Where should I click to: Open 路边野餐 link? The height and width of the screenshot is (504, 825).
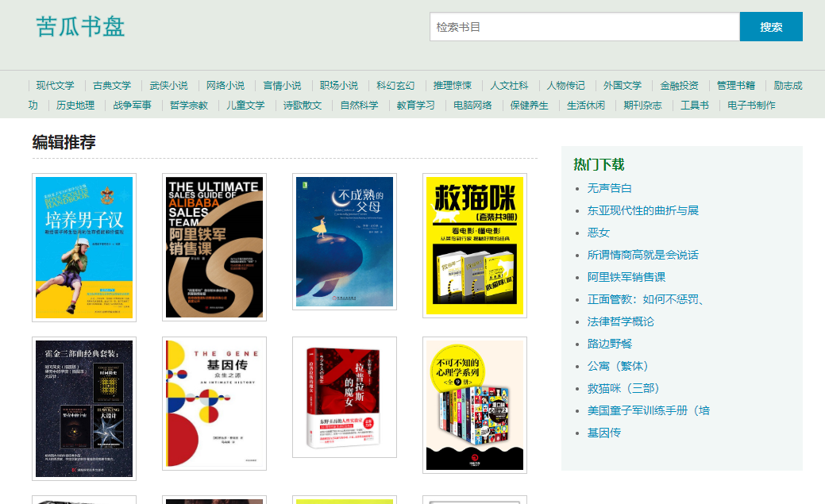pos(609,344)
